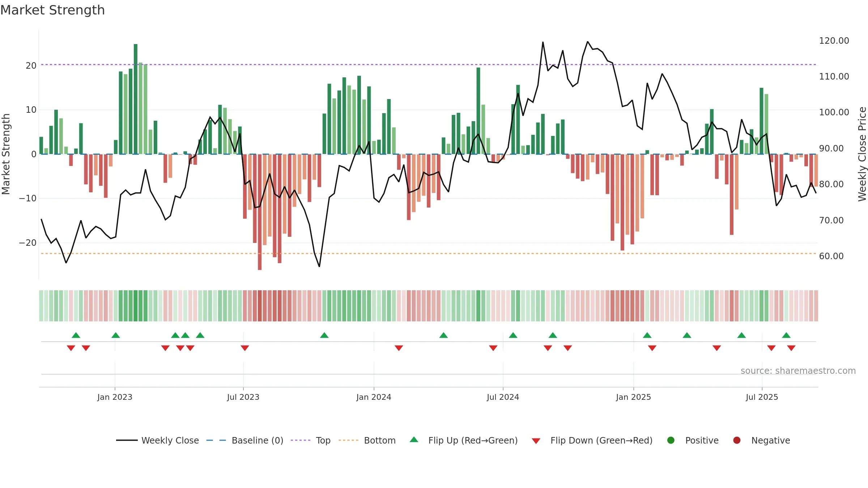Click the Jan 2024 x-axis label

coord(374,397)
